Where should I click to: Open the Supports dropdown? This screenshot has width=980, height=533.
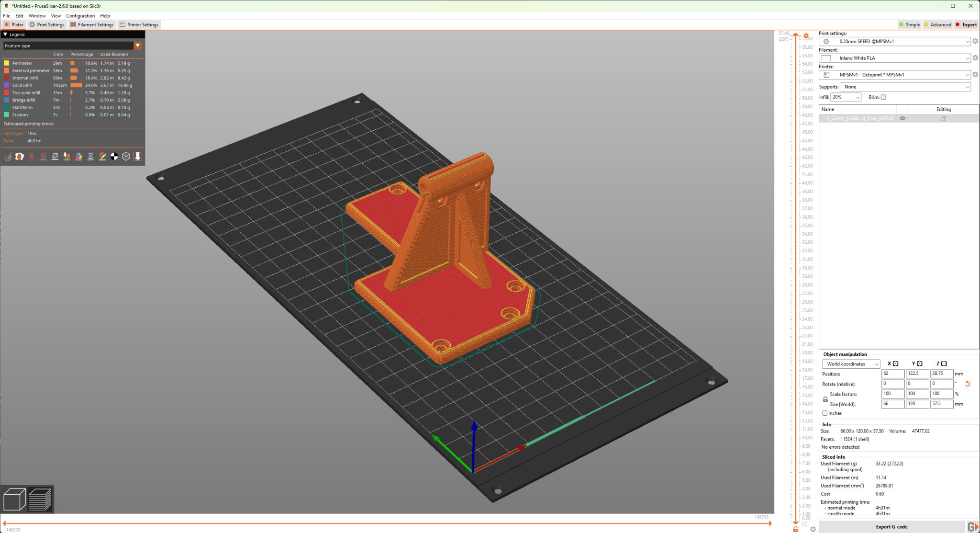pyautogui.click(x=905, y=87)
